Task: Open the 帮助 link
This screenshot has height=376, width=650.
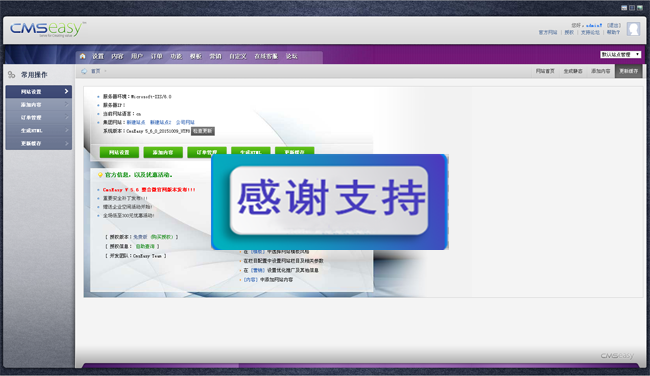Action: (x=613, y=32)
